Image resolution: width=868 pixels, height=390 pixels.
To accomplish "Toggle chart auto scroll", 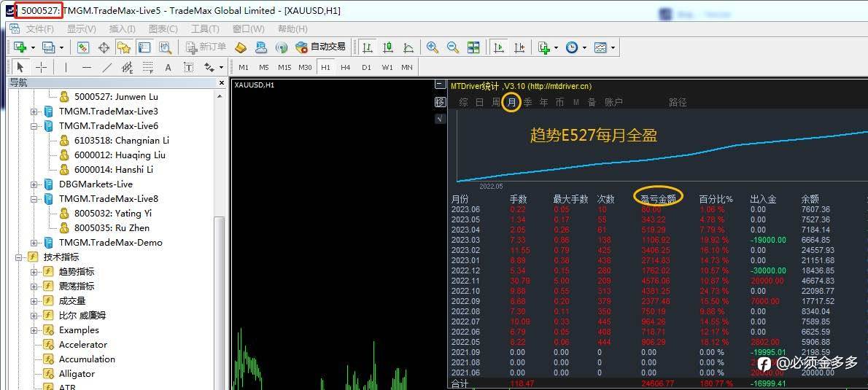I will pyautogui.click(x=499, y=47).
